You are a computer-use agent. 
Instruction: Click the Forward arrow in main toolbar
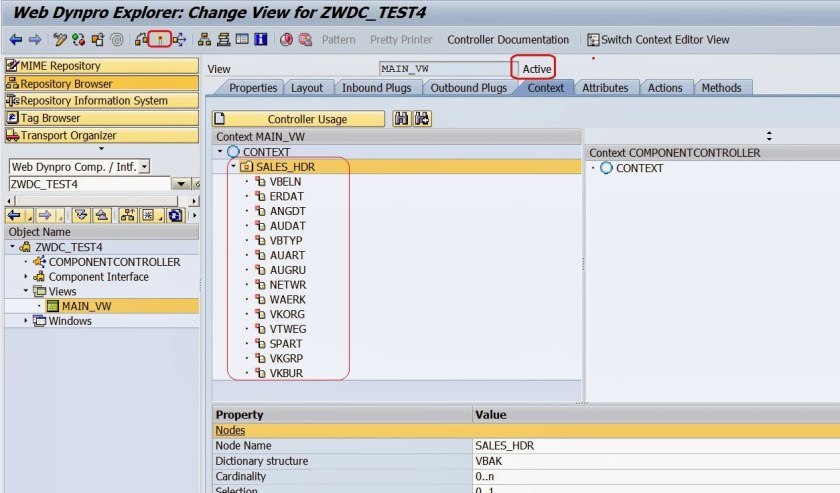pyautogui.click(x=35, y=40)
